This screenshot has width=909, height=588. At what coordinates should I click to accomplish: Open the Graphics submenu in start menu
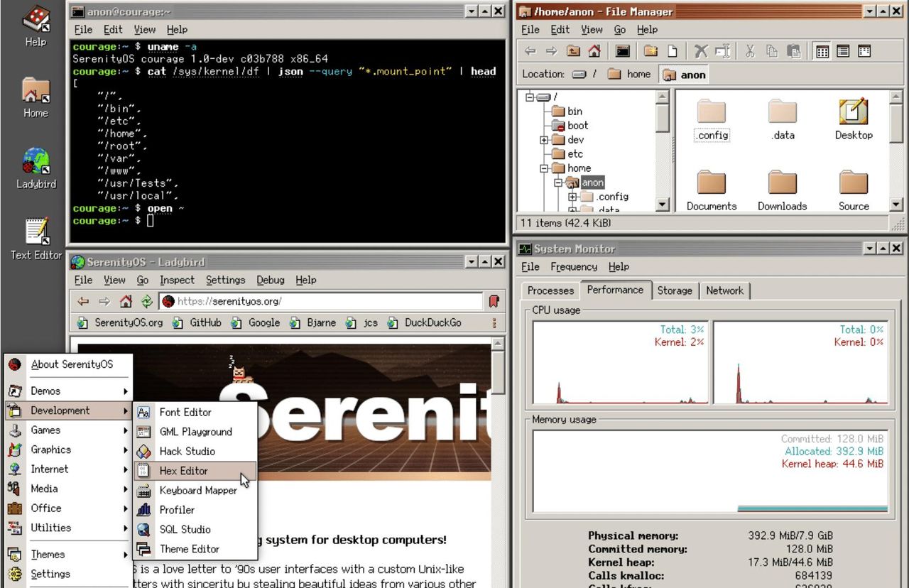tap(68, 450)
